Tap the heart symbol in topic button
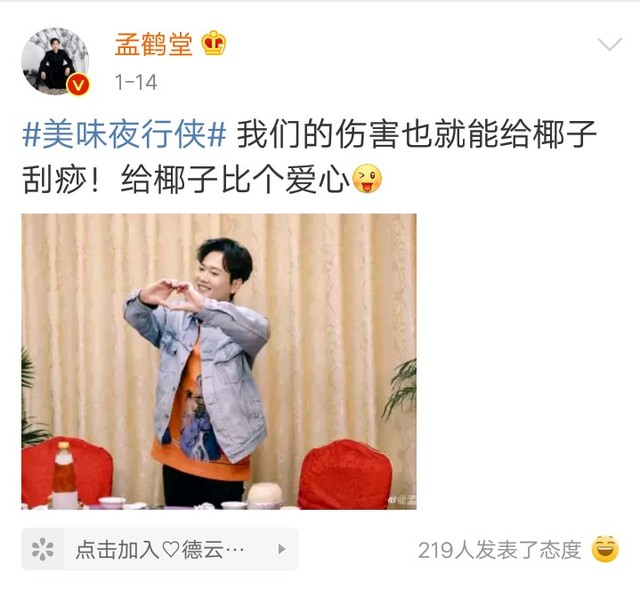This screenshot has width=640, height=589. 171,549
